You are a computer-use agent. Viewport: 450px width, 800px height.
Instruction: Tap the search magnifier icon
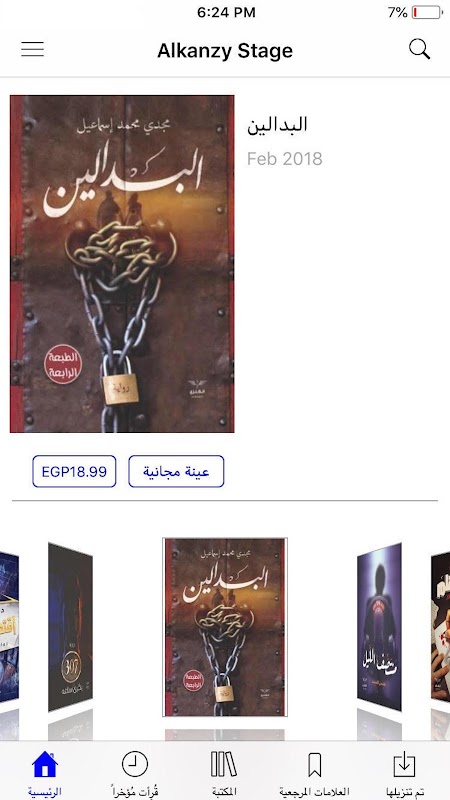click(x=419, y=49)
